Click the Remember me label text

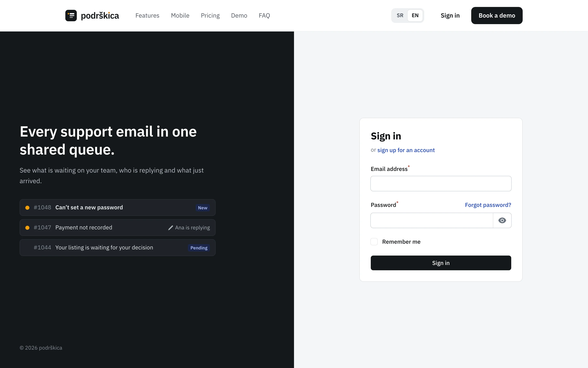pyautogui.click(x=401, y=242)
